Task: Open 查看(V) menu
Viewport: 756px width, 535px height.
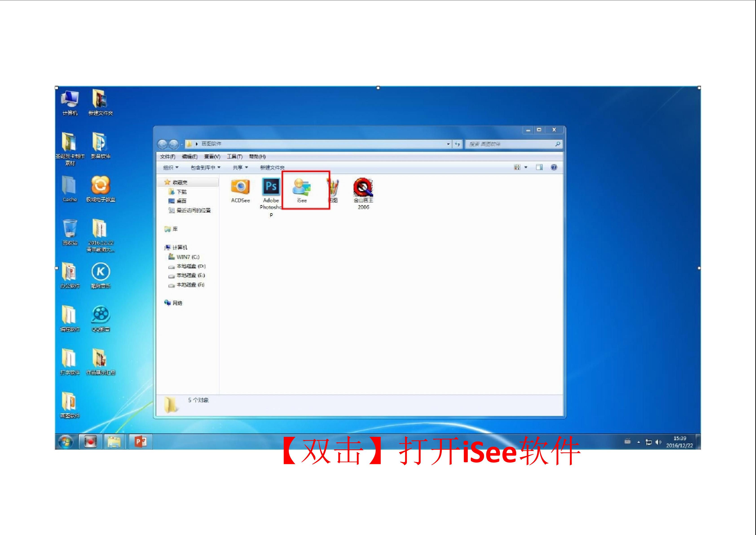Action: click(212, 156)
